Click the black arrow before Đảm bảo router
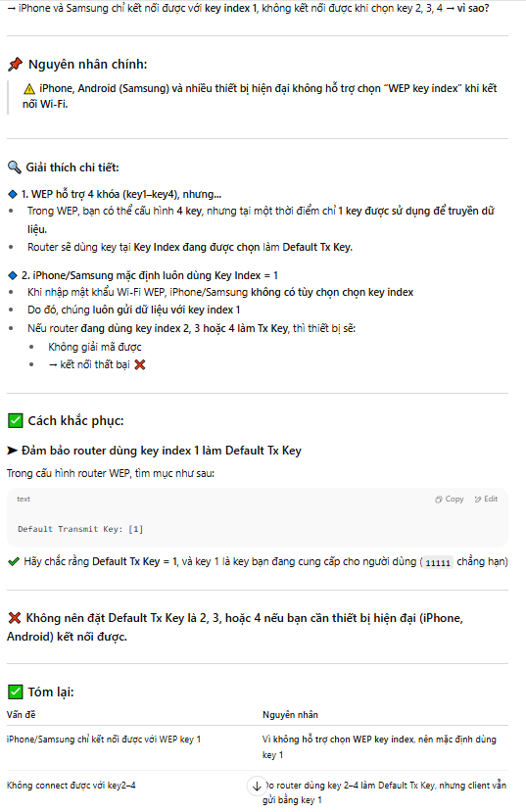The width and height of the screenshot is (526, 812). pos(13,451)
